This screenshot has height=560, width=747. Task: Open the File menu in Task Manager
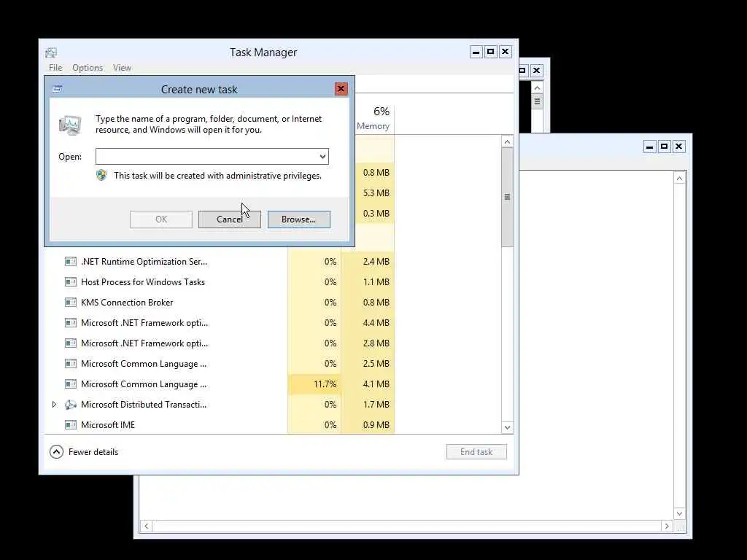tap(55, 68)
